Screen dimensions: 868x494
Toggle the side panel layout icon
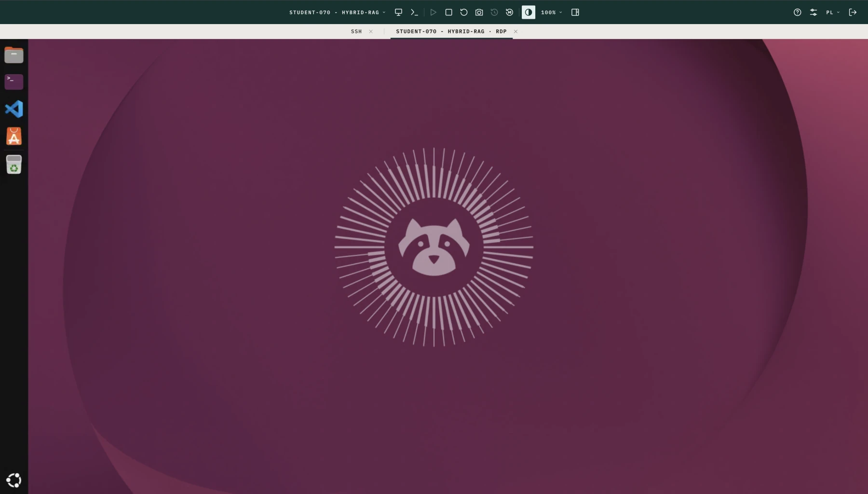coord(575,13)
